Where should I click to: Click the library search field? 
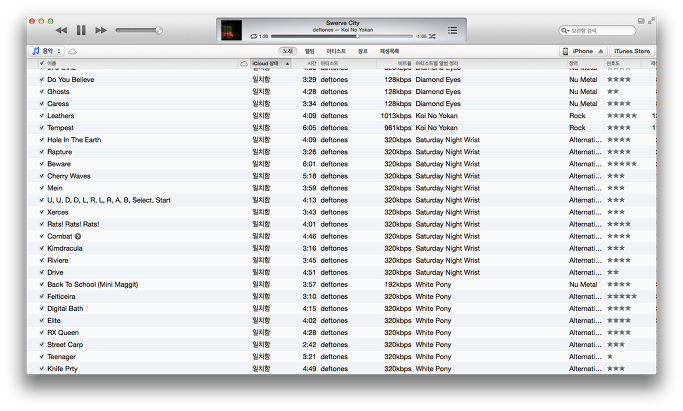(597, 30)
